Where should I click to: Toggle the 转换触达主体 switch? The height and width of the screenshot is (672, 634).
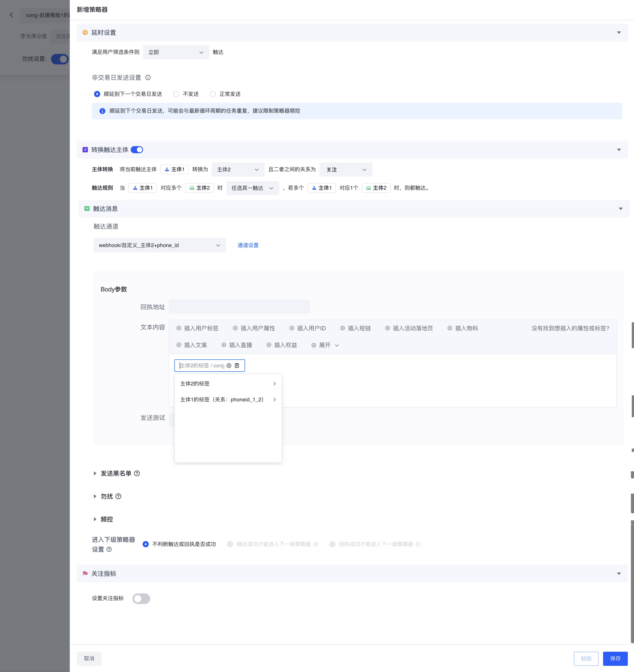point(137,150)
